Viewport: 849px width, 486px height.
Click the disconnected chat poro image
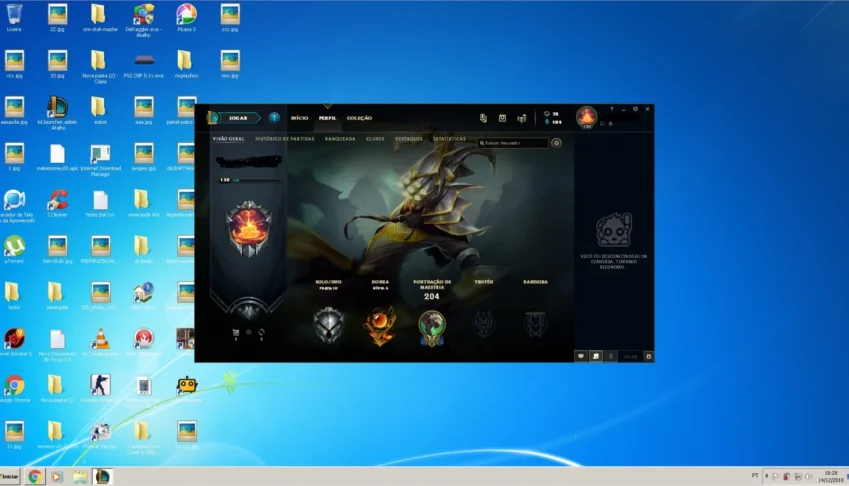[x=614, y=229]
